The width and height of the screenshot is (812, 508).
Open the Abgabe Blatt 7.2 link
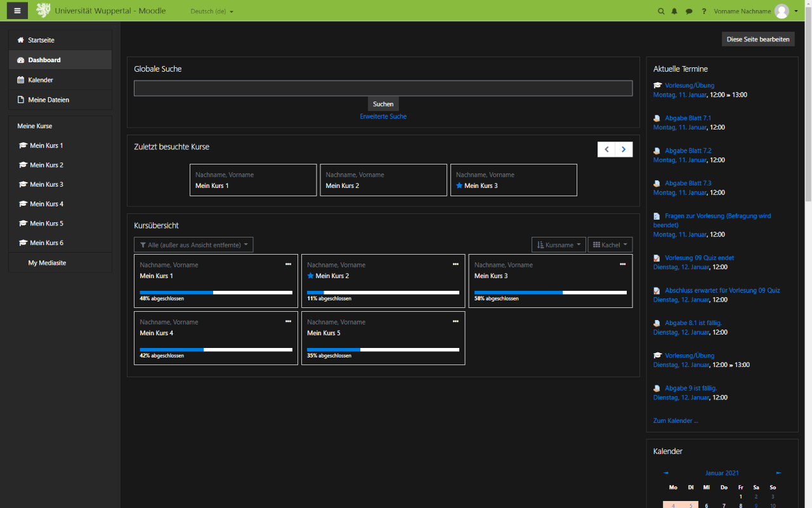(x=688, y=150)
